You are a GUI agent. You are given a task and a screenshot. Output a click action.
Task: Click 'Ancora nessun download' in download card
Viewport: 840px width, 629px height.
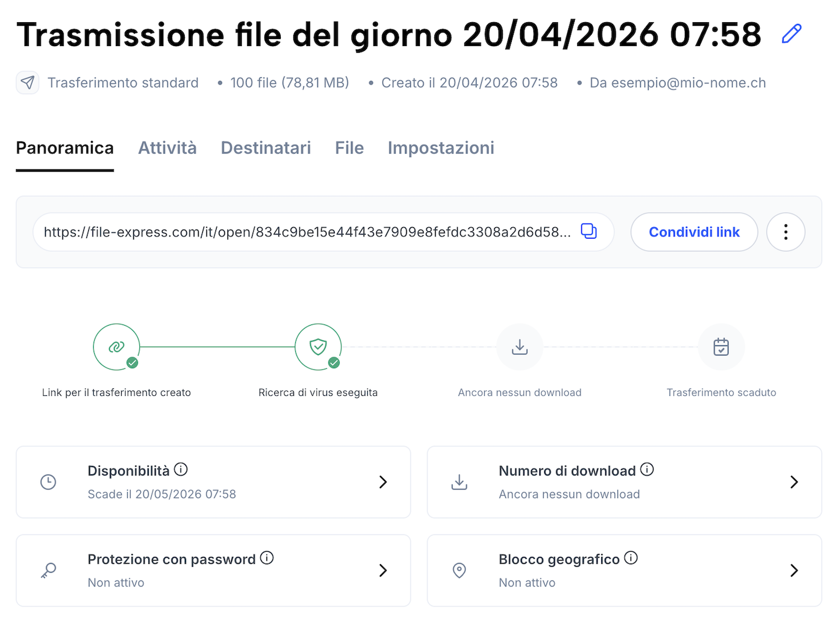[x=569, y=494]
